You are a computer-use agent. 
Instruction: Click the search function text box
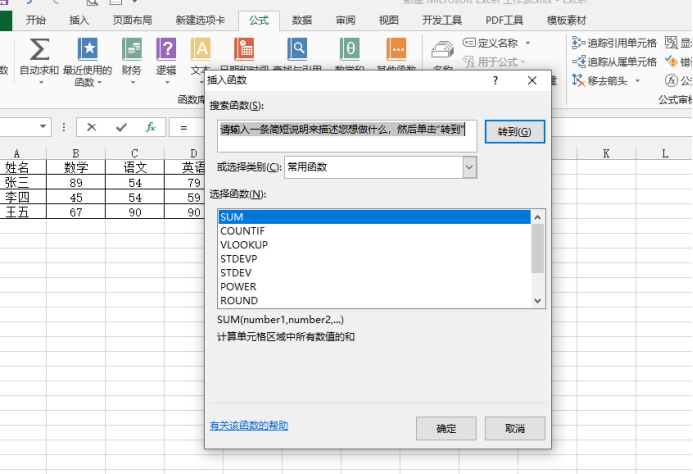coord(347,136)
